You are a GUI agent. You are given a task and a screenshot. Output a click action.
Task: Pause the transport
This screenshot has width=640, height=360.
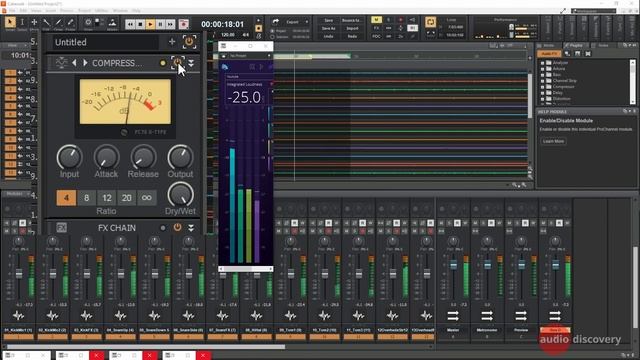(x=160, y=24)
